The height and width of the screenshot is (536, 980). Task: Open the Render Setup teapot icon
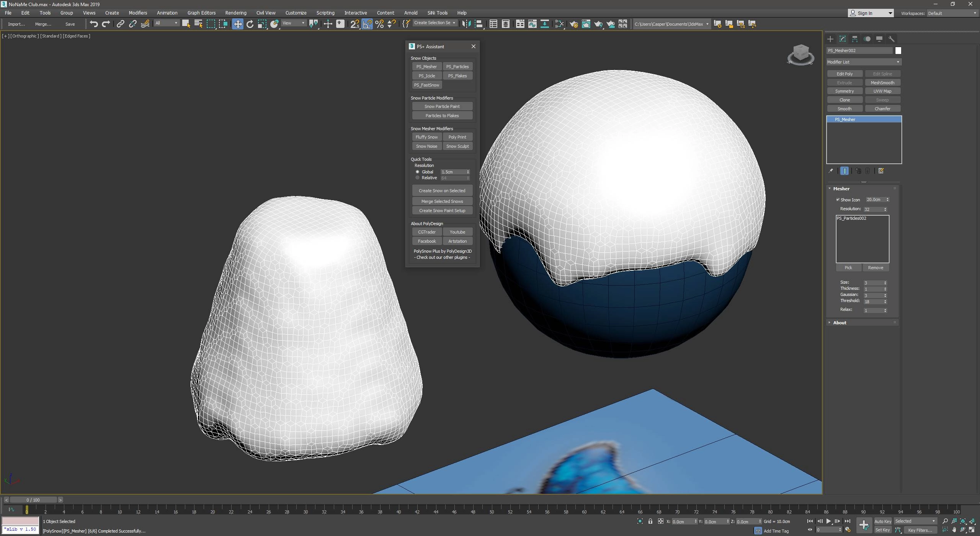pyautogui.click(x=573, y=24)
